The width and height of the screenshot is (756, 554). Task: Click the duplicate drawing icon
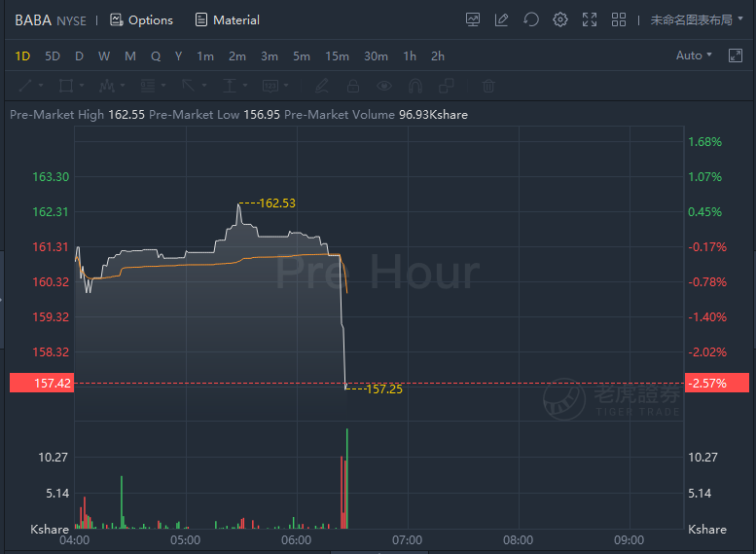pos(447,86)
